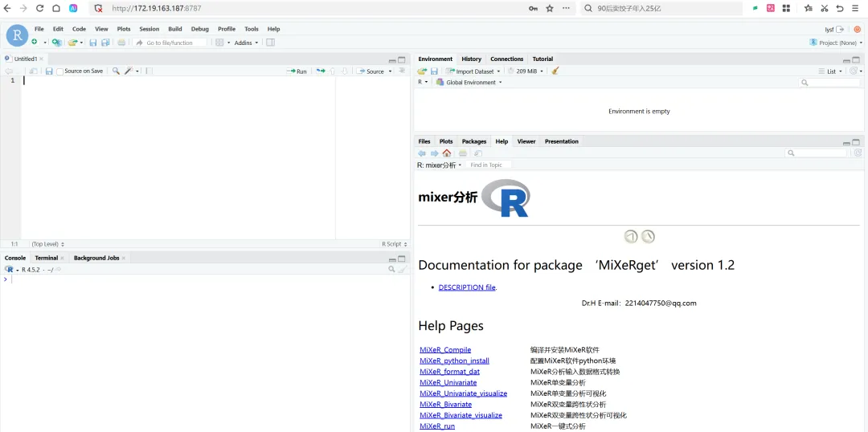Click the Source button in editor toolbar
The width and height of the screenshot is (868, 432).
[371, 71]
